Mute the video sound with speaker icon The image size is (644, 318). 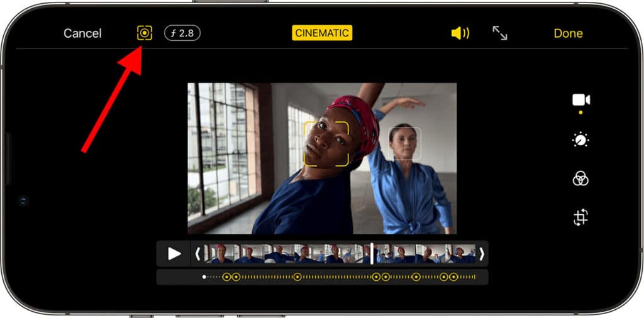(460, 33)
